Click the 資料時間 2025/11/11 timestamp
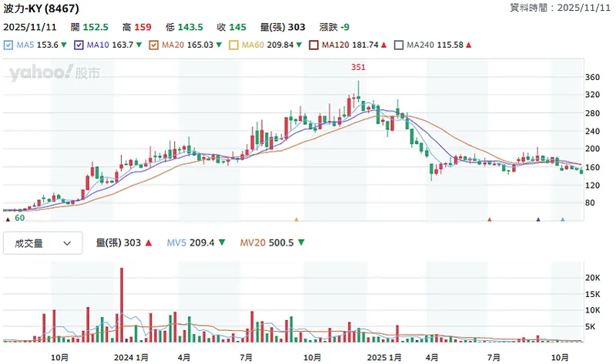Image resolution: width=616 pixels, height=364 pixels. click(561, 8)
